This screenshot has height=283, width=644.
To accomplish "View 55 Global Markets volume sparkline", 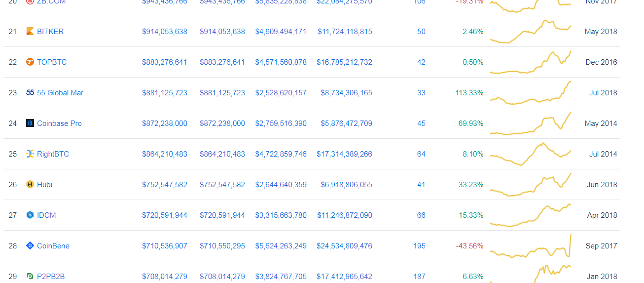I will 531,93.
